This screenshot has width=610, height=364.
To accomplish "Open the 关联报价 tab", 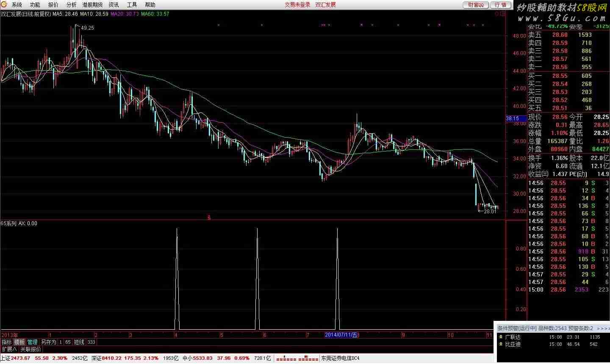I will [x=31, y=350].
